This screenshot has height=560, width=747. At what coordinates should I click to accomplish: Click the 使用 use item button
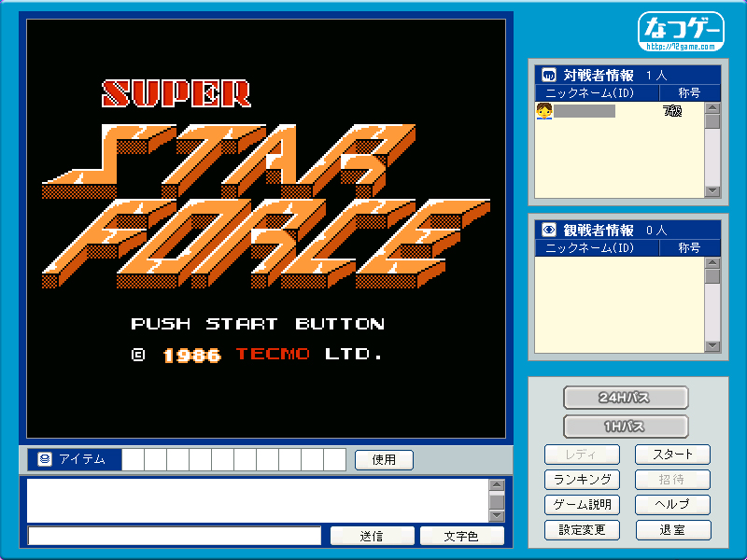pyautogui.click(x=384, y=460)
